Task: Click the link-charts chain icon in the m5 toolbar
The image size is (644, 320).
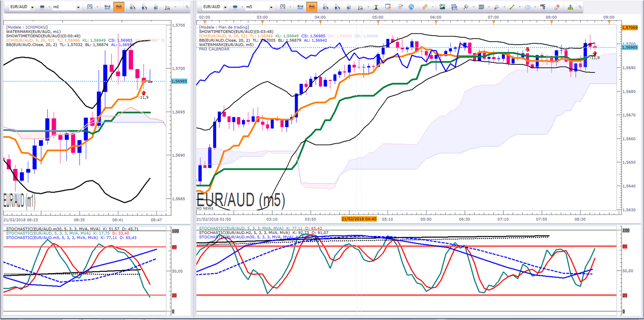Action: click(x=235, y=7)
